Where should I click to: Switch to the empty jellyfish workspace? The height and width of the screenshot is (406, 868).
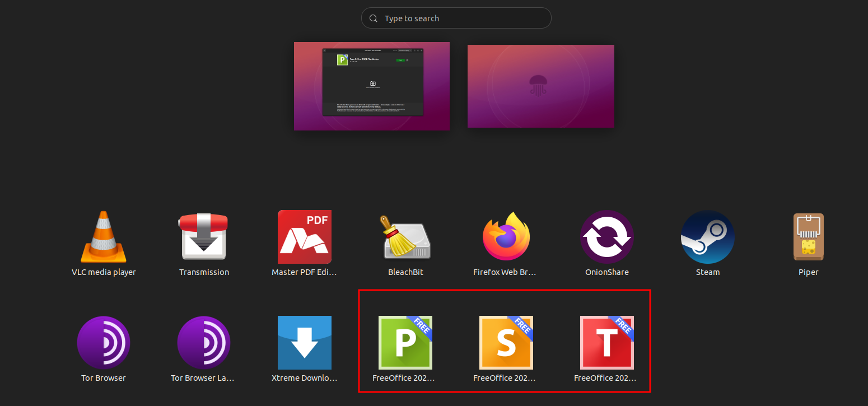click(x=540, y=86)
